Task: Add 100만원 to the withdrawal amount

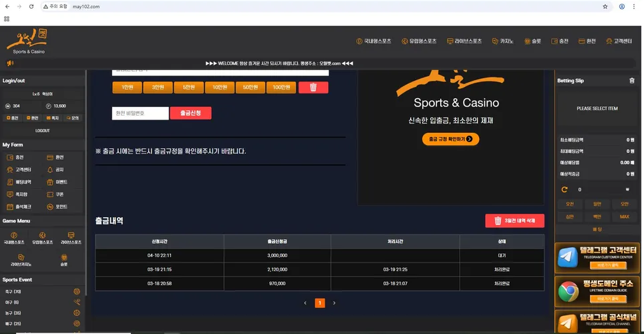Action: point(281,87)
